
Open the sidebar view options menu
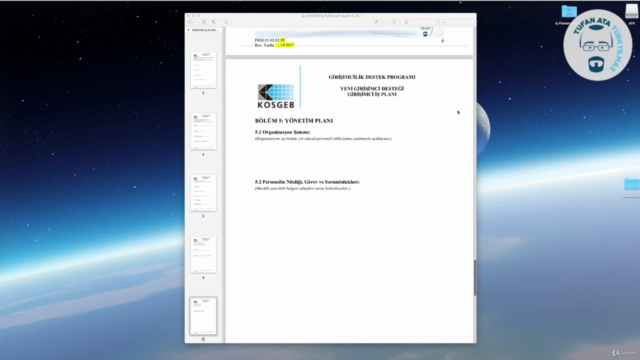192,22
